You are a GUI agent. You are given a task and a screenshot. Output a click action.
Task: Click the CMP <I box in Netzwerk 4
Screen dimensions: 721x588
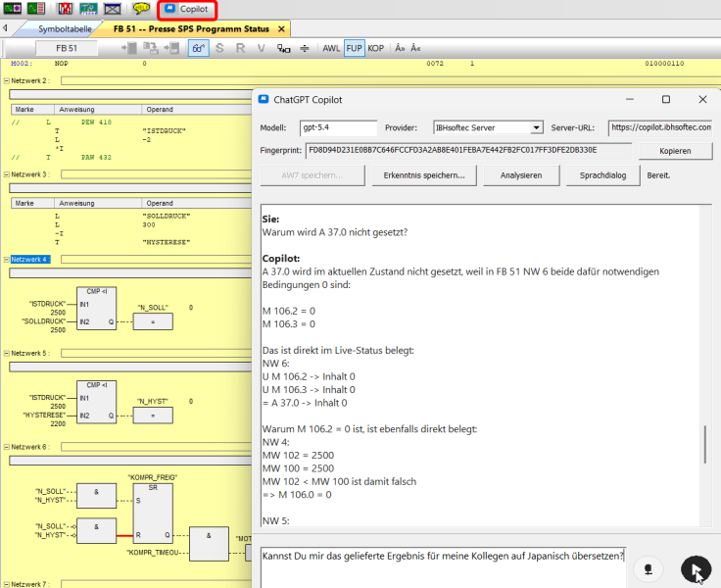(x=97, y=309)
